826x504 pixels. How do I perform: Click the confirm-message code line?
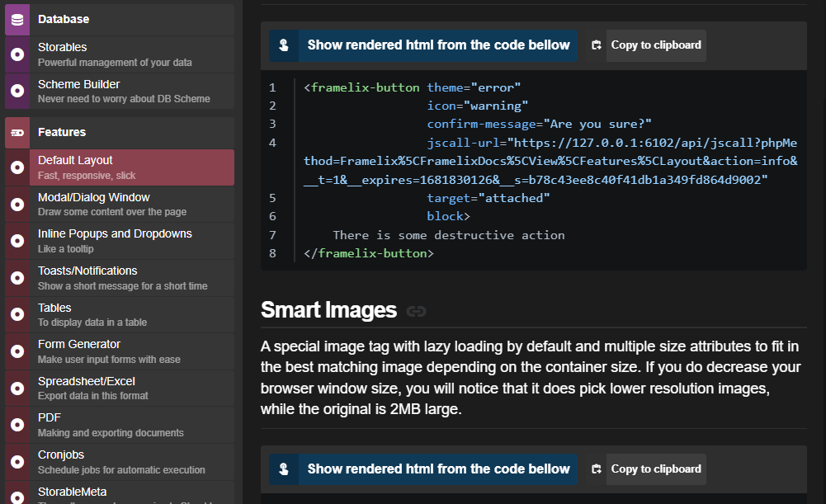[539, 125]
